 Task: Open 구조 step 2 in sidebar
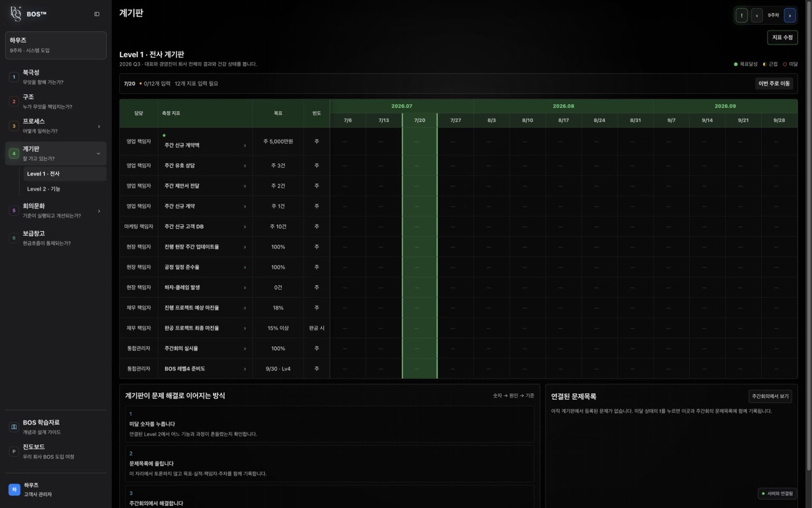(x=55, y=101)
